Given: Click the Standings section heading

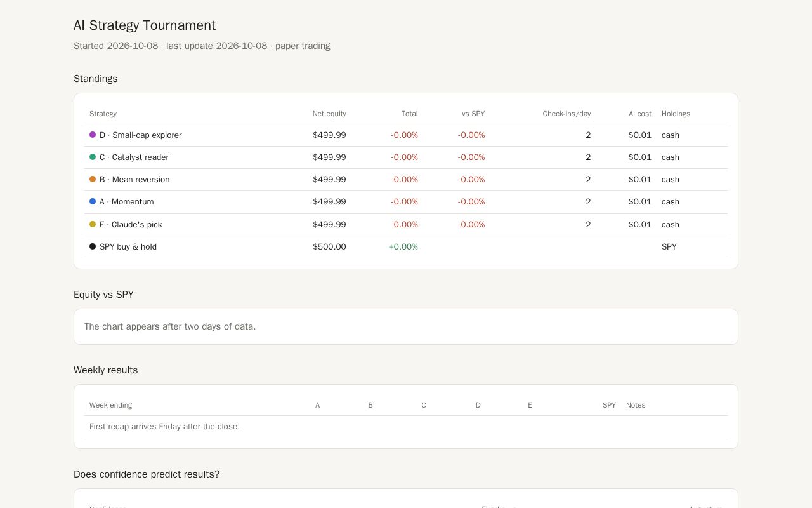Looking at the screenshot, I should click(x=96, y=79).
